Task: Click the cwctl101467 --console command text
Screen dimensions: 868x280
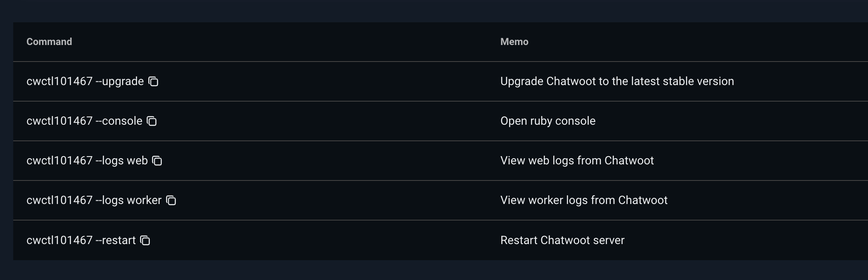Action: pos(83,121)
